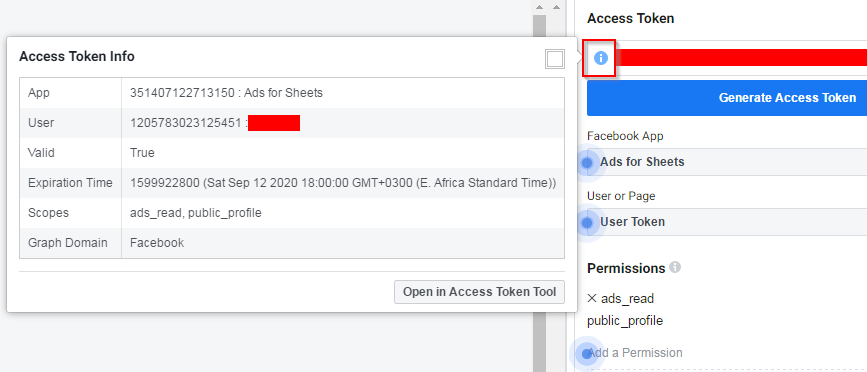Close the Access Token Info popup
The image size is (867, 372).
click(x=555, y=59)
